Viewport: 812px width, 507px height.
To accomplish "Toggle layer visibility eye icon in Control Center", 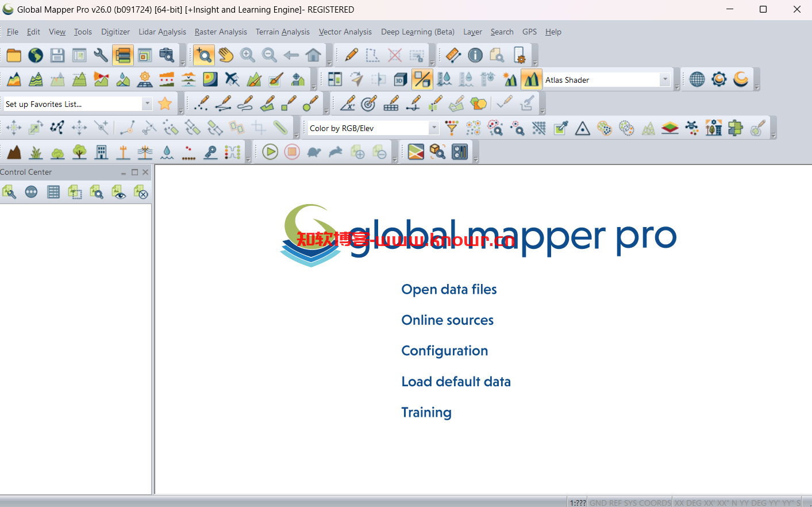I will click(x=119, y=192).
